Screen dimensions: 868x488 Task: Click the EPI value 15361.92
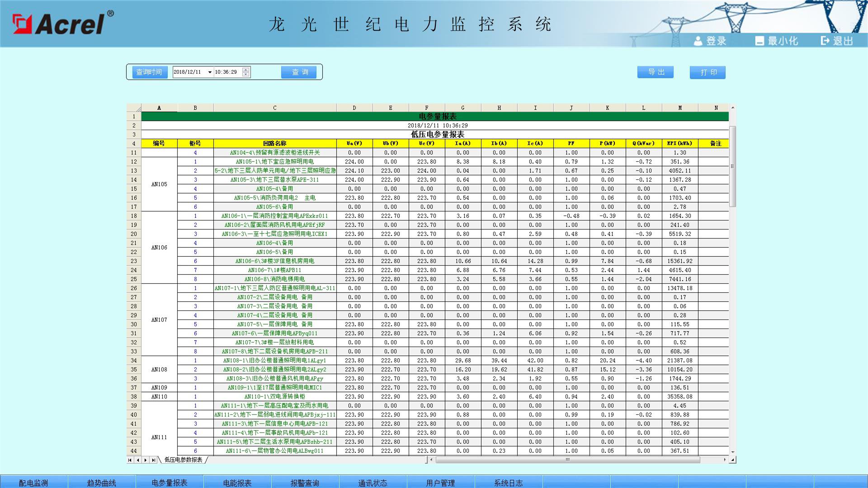(x=680, y=261)
